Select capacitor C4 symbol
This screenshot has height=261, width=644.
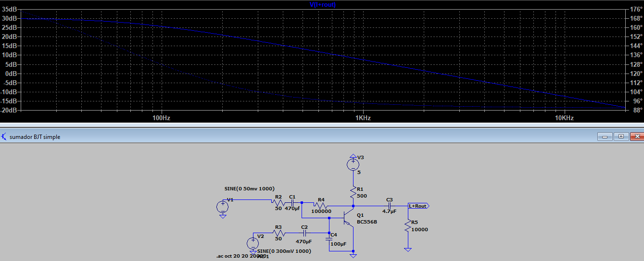(329, 238)
